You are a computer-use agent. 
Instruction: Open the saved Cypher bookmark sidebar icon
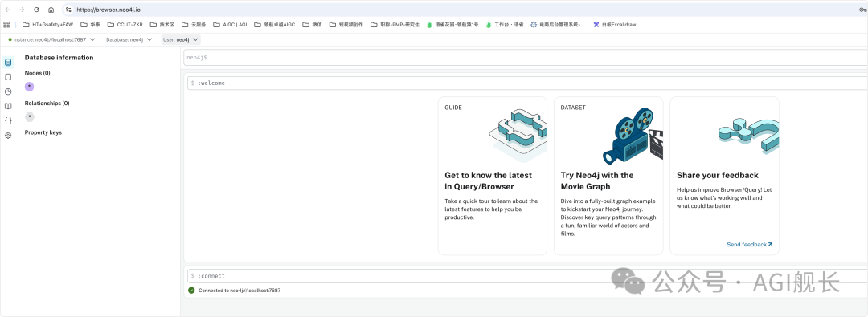pyautogui.click(x=8, y=78)
